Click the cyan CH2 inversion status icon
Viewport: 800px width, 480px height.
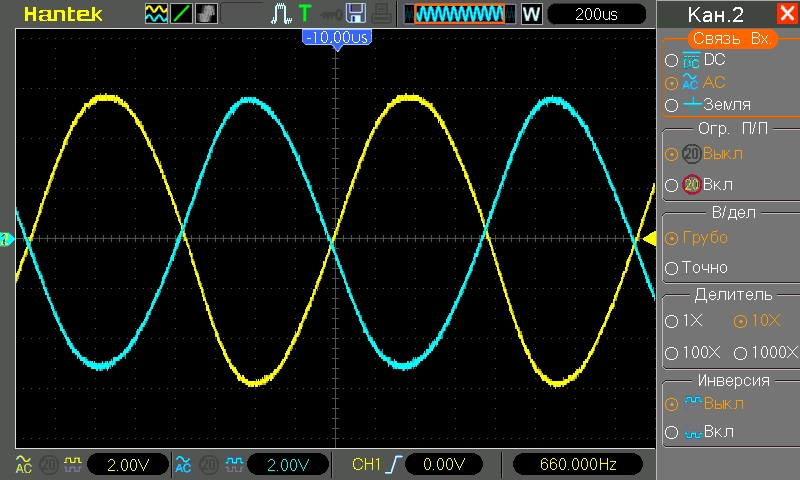coord(234,464)
